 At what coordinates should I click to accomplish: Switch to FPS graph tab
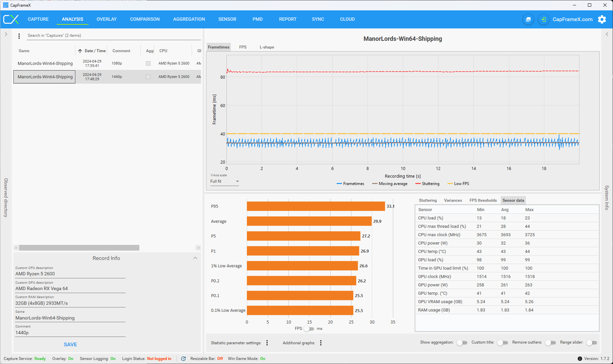pyautogui.click(x=243, y=47)
